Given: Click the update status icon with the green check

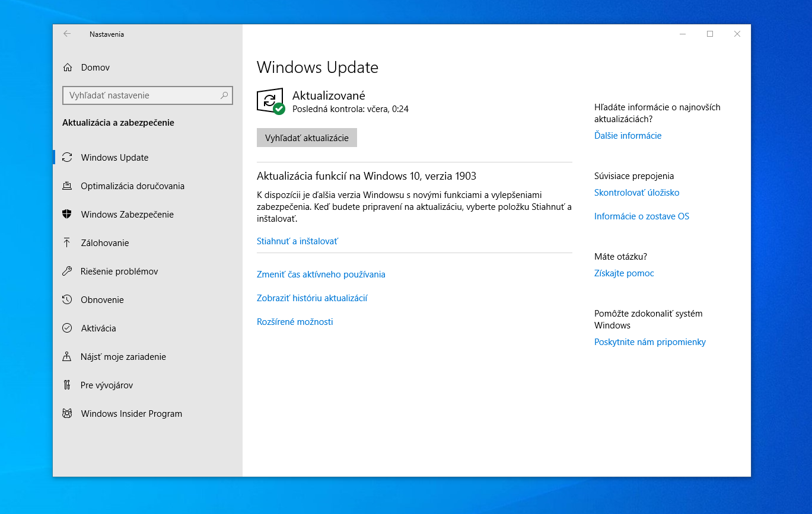Looking at the screenshot, I should tap(271, 101).
